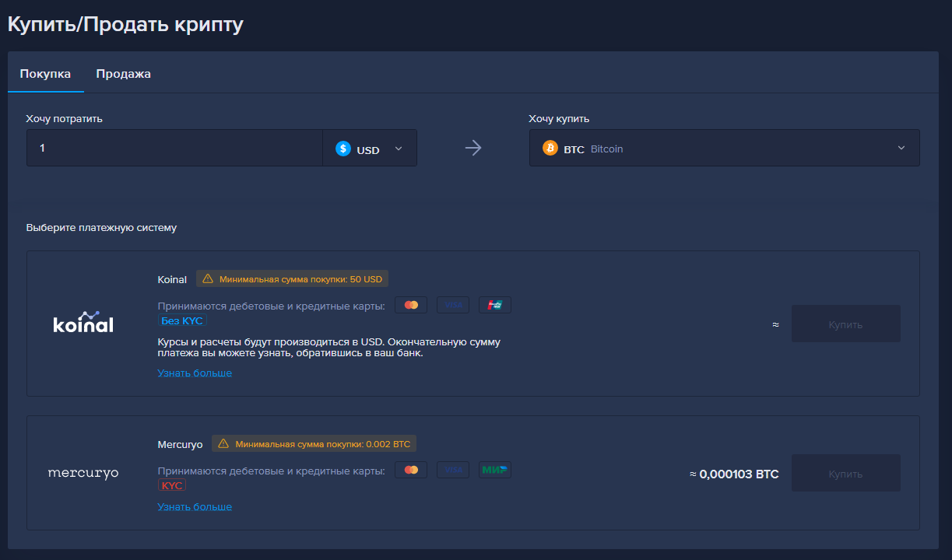Viewport: 952px width, 560px height.
Task: Click the Mercuryo provider name text
Action: click(x=180, y=444)
